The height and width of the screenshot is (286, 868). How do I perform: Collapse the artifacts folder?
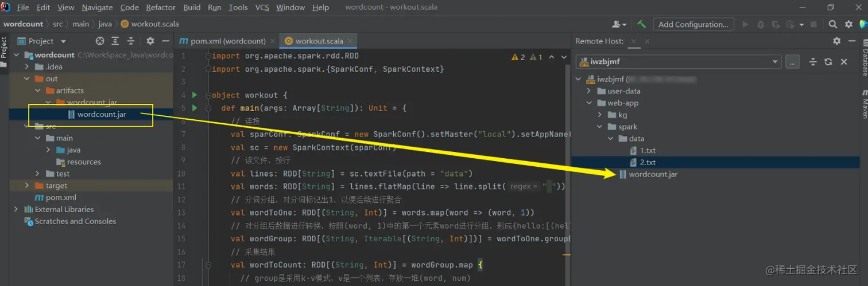[x=38, y=91]
